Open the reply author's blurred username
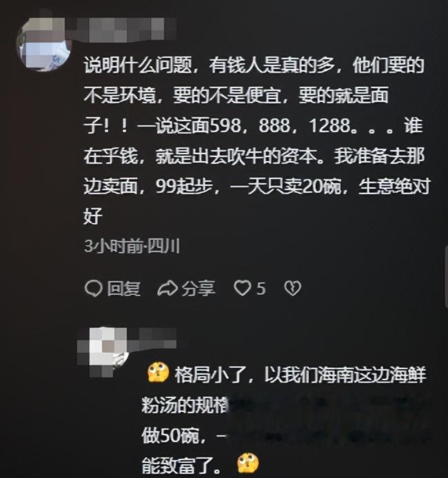448x478 pixels. [152, 338]
